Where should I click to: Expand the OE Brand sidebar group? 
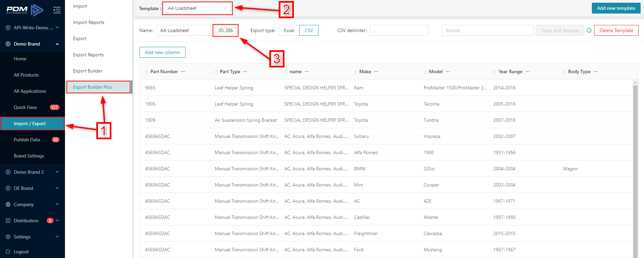pos(57,188)
